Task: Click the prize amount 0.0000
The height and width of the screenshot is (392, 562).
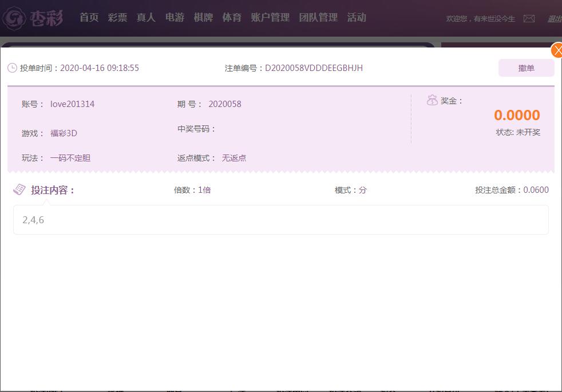Action: tap(517, 115)
